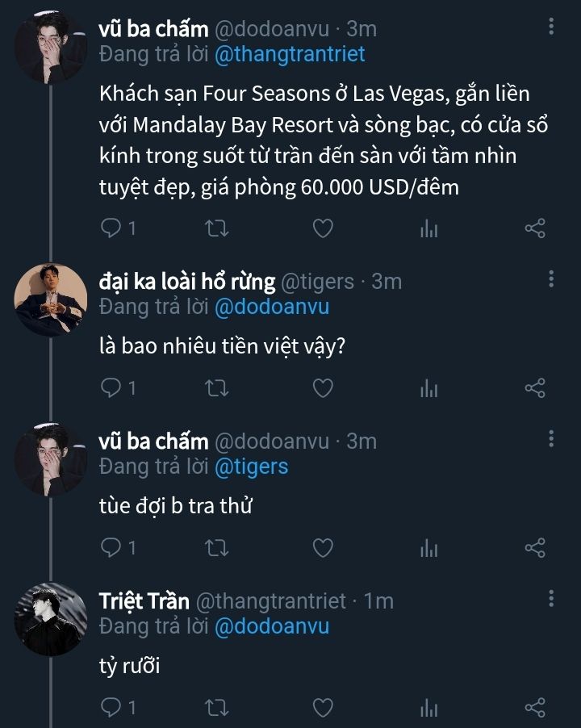Like the "là bao nhiêu tiền việt vậy?" tweet
Viewport: 581px width, 728px height.
click(x=323, y=388)
